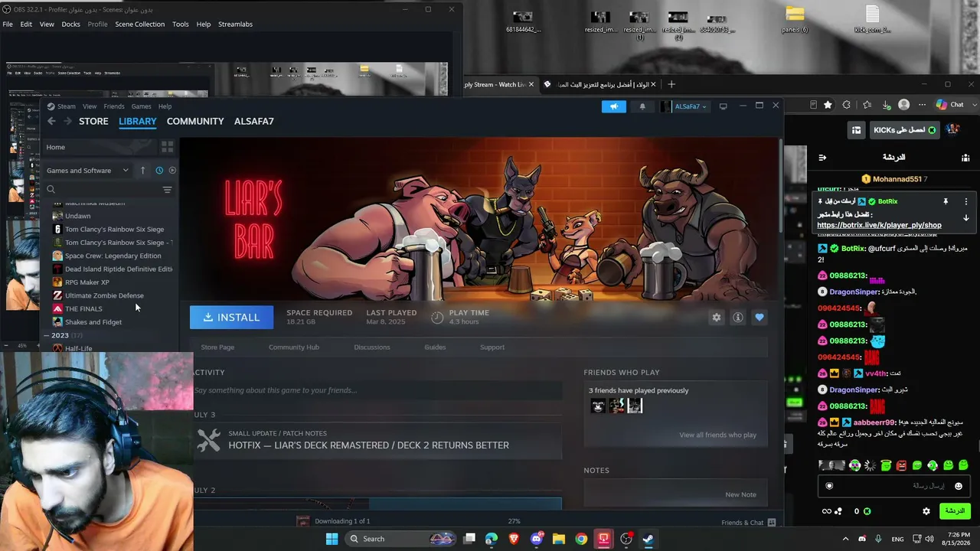Open OBS Tools menu
Image resolution: width=980 pixels, height=551 pixels.
point(181,24)
